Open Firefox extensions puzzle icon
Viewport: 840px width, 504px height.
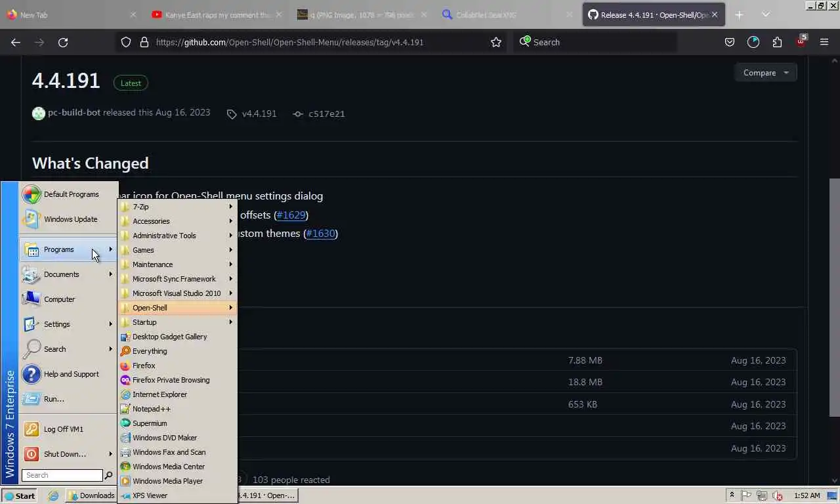[x=777, y=42]
